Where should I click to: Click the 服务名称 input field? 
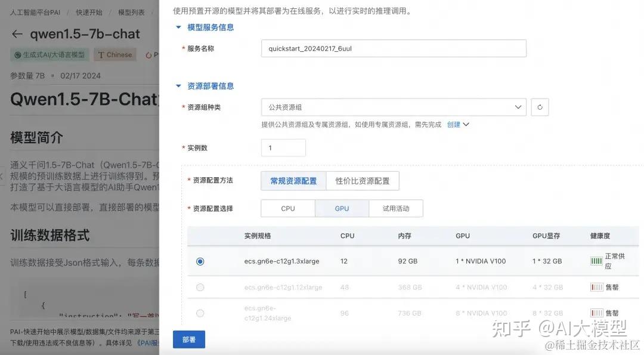[x=394, y=48]
